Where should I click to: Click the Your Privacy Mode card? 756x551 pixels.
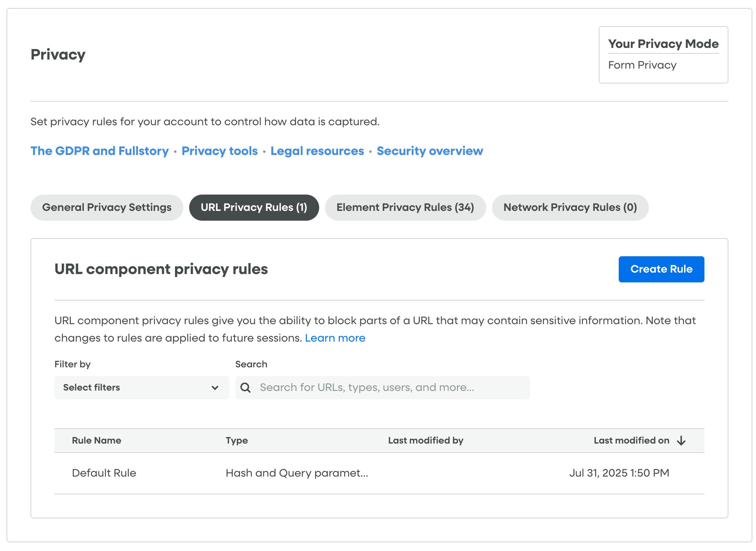point(663,55)
